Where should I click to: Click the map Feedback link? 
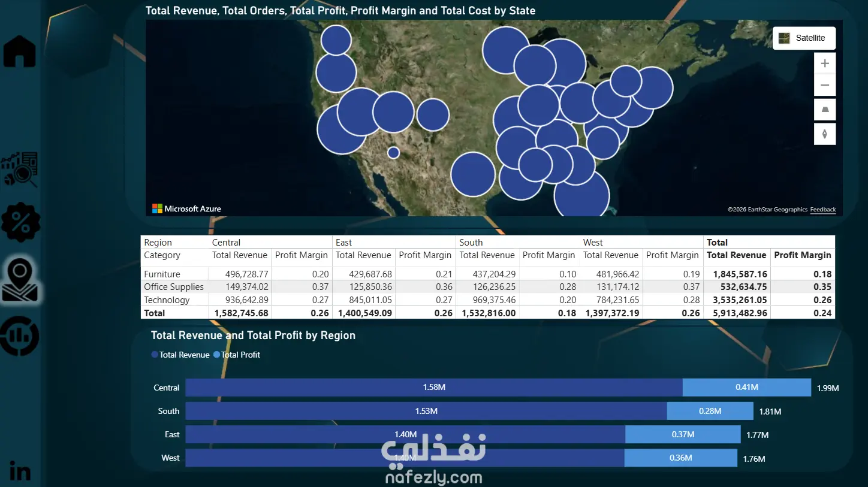pos(823,210)
